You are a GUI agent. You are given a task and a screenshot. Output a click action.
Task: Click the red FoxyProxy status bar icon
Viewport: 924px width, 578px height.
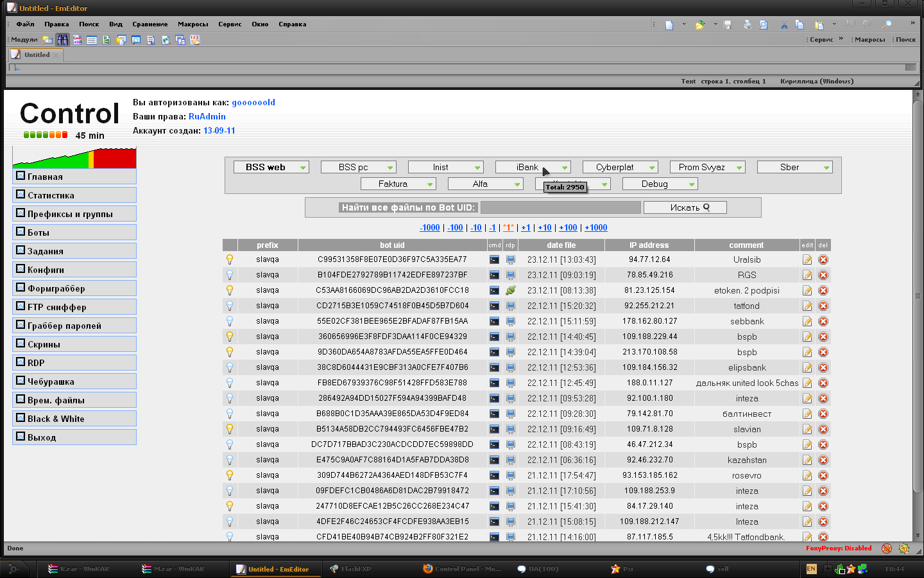[887, 548]
